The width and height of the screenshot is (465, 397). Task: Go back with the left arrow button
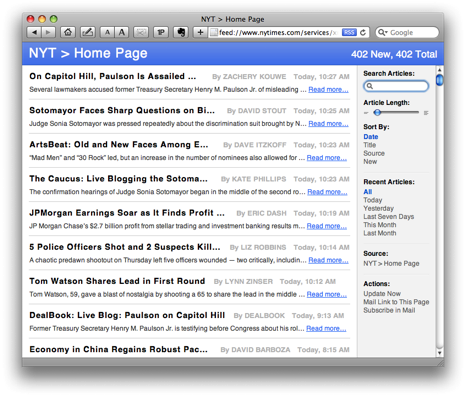coord(34,32)
